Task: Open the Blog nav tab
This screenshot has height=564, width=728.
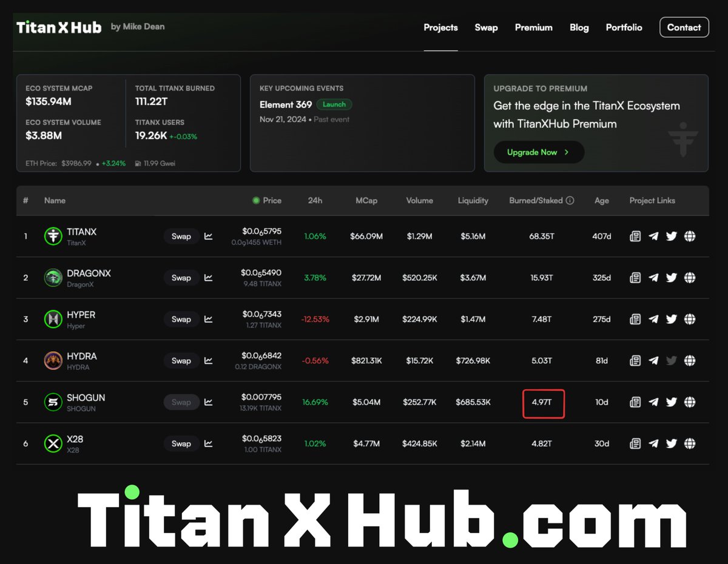Action: 579,27
